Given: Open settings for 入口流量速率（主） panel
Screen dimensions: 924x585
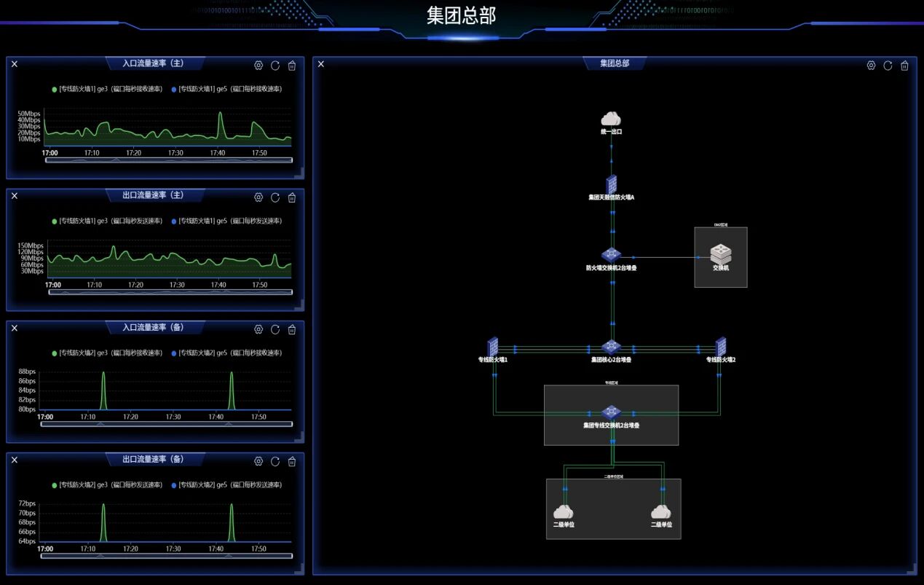Looking at the screenshot, I should coord(258,66).
